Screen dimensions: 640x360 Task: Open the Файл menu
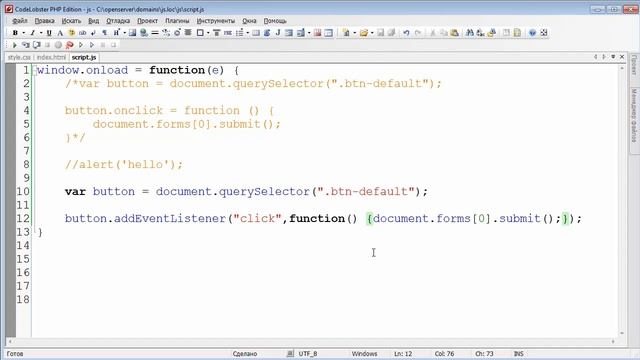20,21
